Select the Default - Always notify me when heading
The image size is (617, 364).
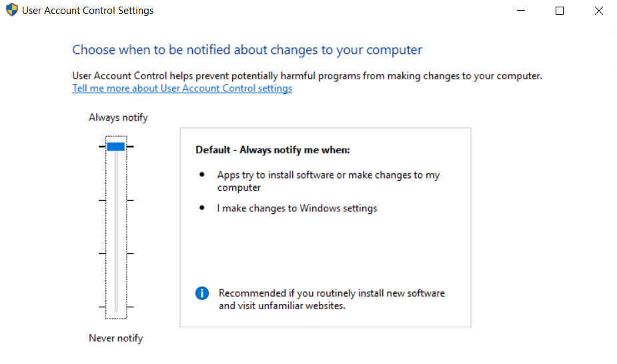(x=273, y=150)
